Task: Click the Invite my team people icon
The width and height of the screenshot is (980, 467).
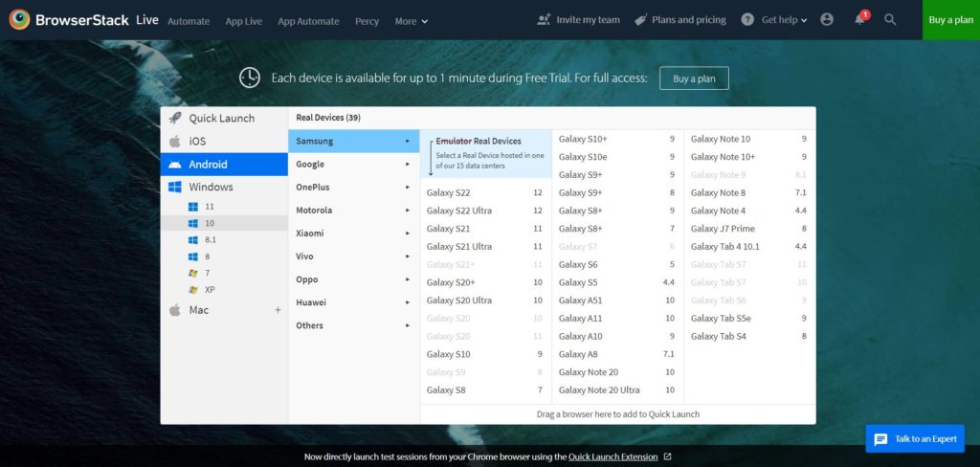Action: point(544,19)
